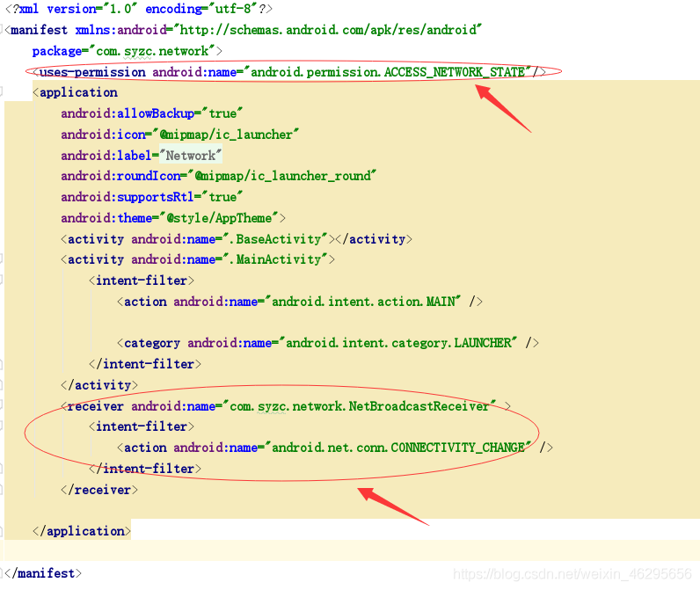The image size is (700, 590).
Task: Click the closing intent-filter tag inside receiver
Action: tap(145, 468)
